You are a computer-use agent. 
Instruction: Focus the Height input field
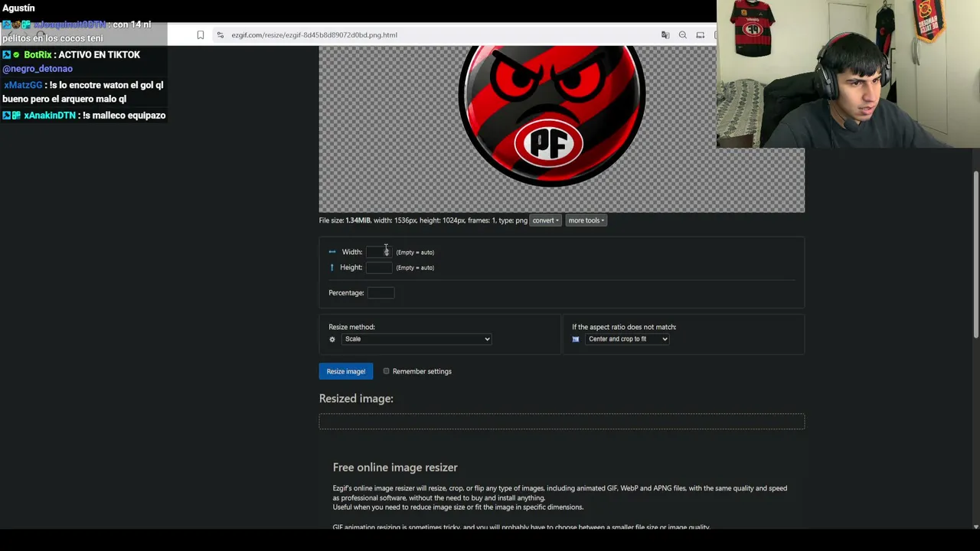(379, 267)
